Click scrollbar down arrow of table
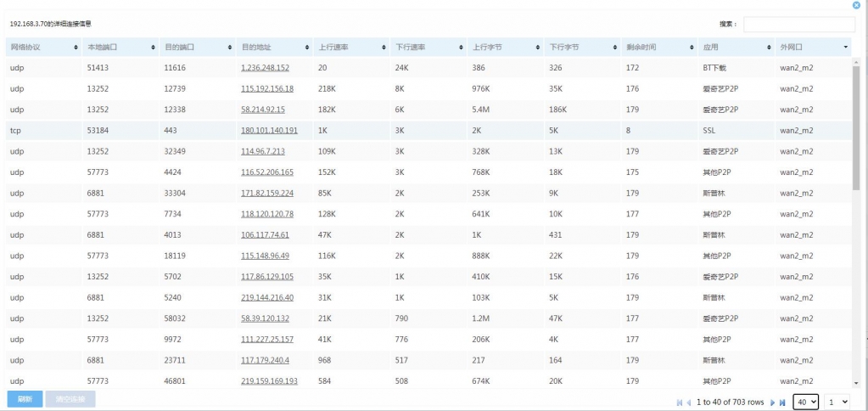The width and height of the screenshot is (868, 411). pyautogui.click(x=856, y=383)
